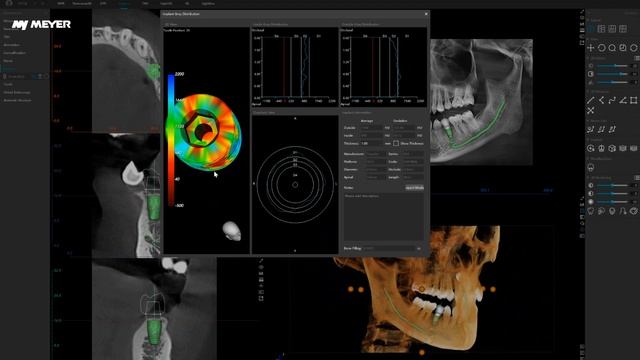The height and width of the screenshot is (360, 640).
Task: Close the Implant Gray Distribution dialog
Action: click(426, 14)
